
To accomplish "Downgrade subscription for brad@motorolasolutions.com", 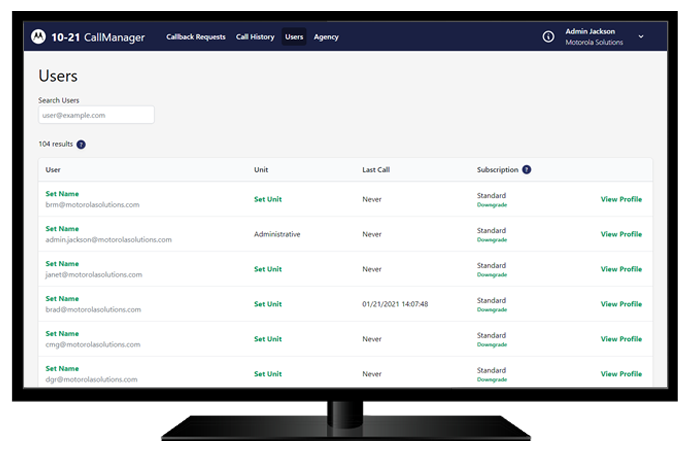I will click(x=492, y=309).
